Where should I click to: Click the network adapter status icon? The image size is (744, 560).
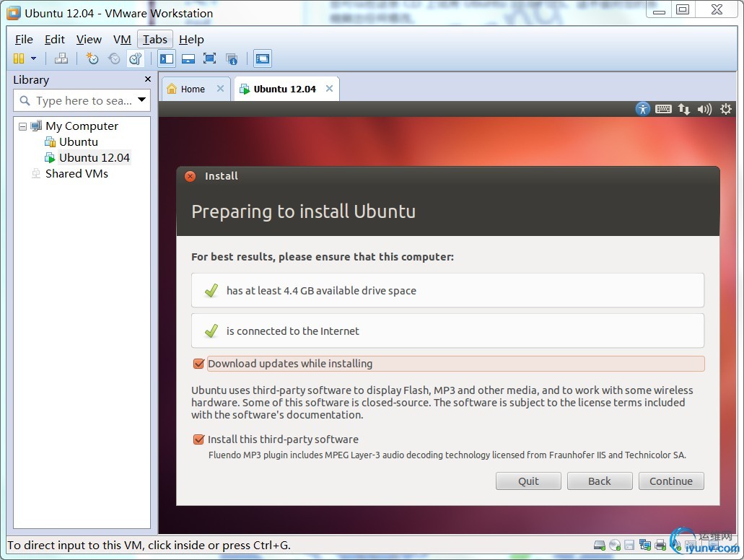pyautogui.click(x=645, y=545)
